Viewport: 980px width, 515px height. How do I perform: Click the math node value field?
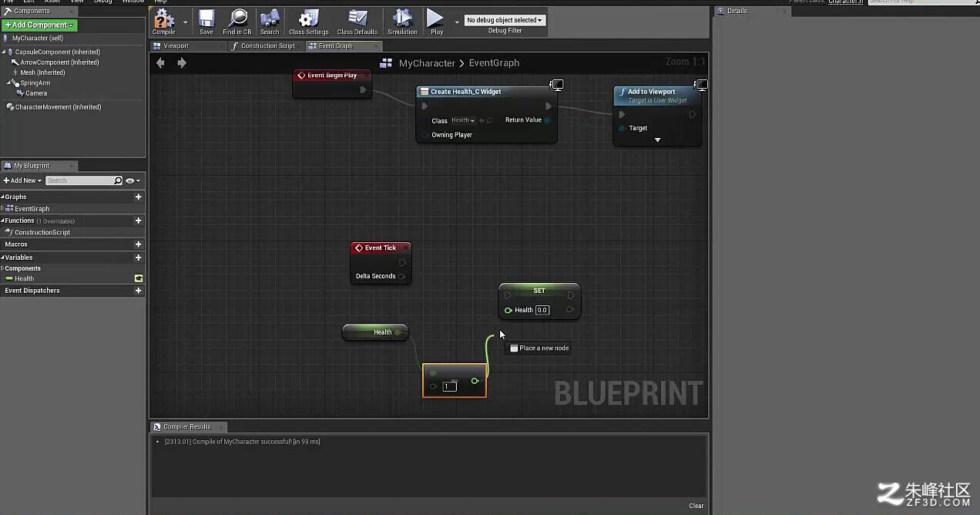450,386
